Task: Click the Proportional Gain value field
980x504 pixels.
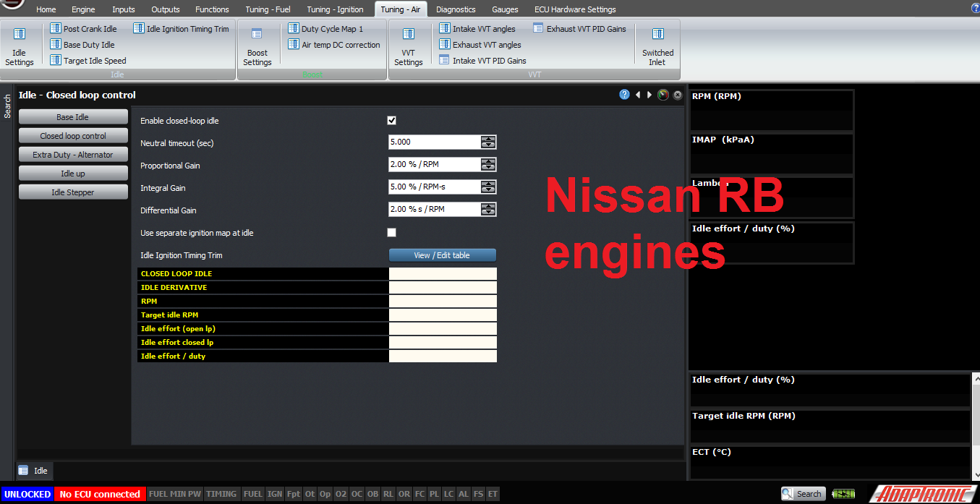Action: [x=435, y=165]
